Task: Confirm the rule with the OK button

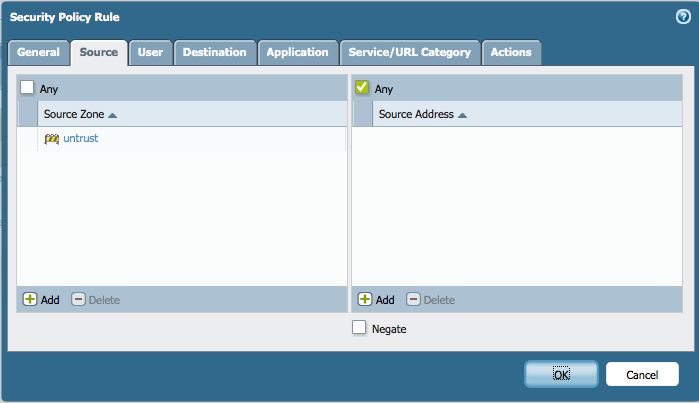Action: pyautogui.click(x=561, y=374)
